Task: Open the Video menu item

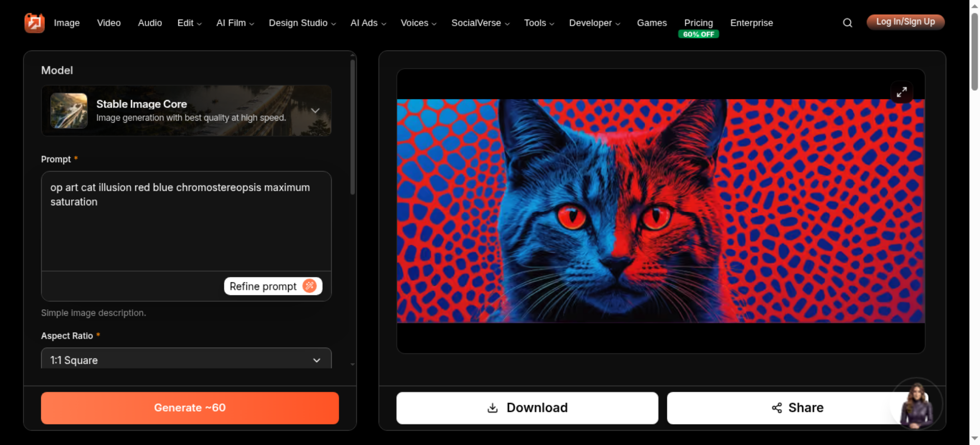Action: pos(109,23)
